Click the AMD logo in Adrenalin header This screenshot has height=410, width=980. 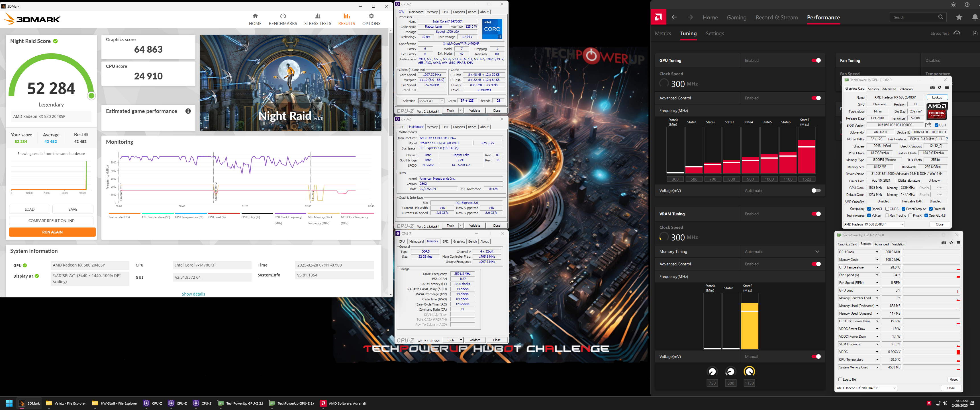point(658,17)
